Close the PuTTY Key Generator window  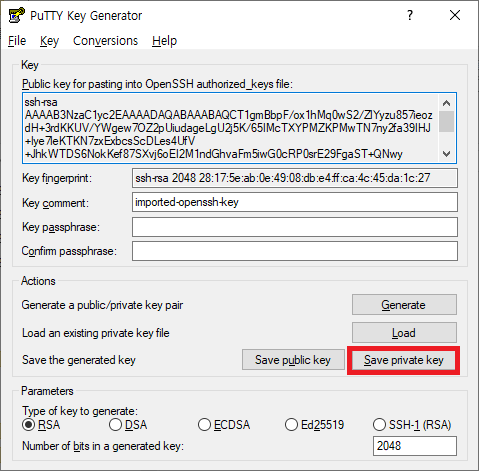455,15
